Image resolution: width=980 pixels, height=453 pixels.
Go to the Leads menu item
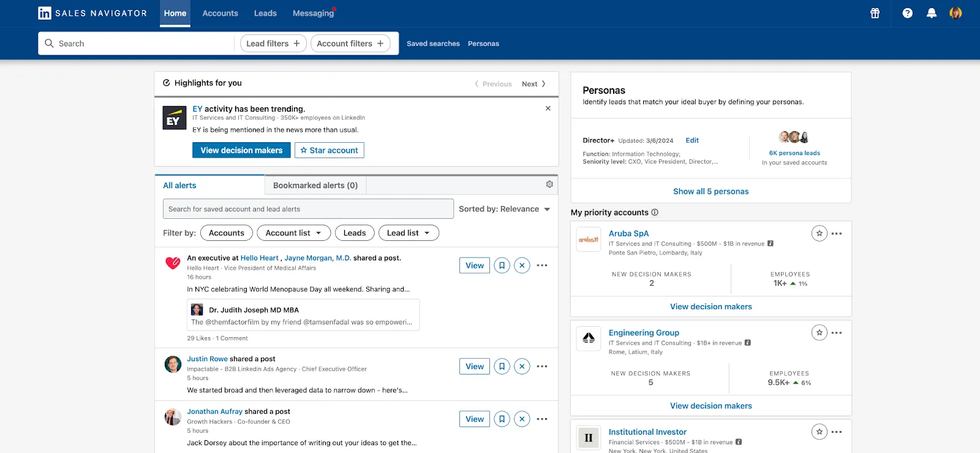pyautogui.click(x=265, y=13)
